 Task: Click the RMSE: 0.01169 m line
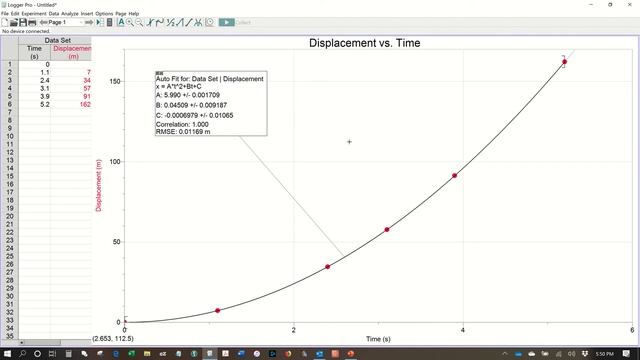point(183,132)
